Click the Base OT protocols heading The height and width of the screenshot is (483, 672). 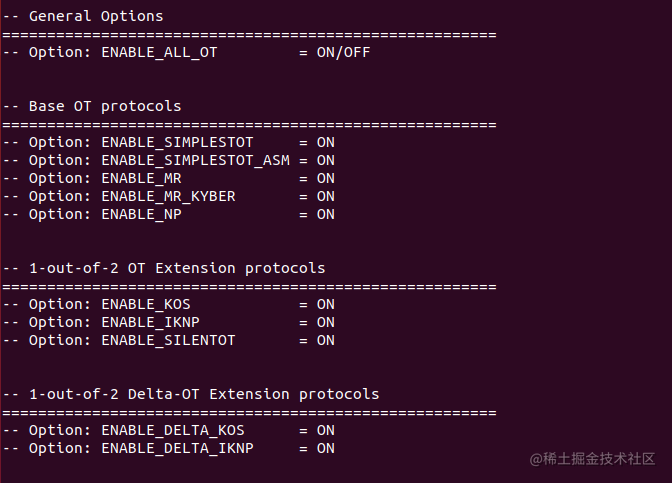point(104,106)
